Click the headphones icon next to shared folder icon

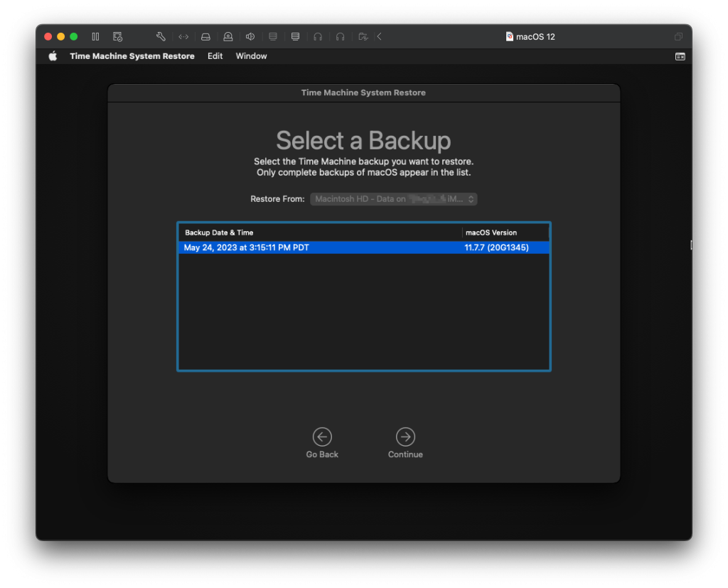(341, 37)
